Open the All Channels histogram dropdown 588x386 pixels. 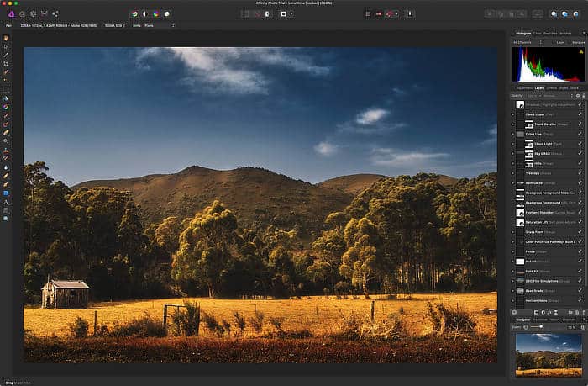(528, 42)
